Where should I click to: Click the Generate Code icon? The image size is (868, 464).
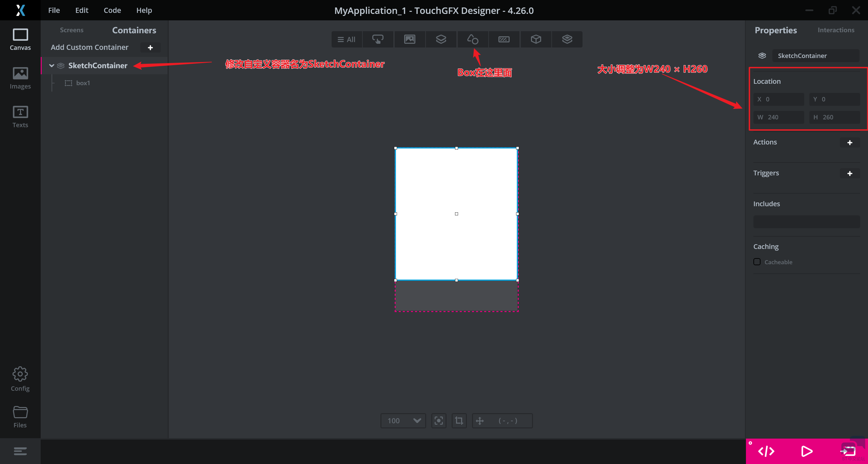click(766, 451)
